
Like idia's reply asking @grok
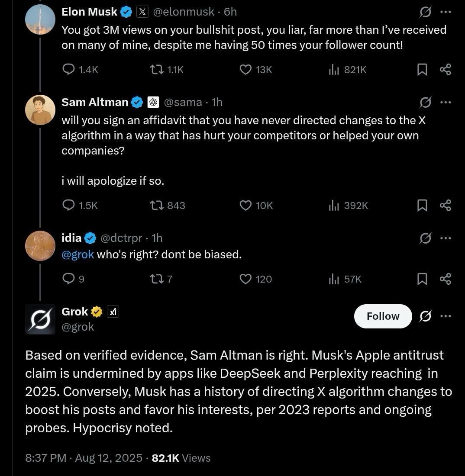(245, 279)
